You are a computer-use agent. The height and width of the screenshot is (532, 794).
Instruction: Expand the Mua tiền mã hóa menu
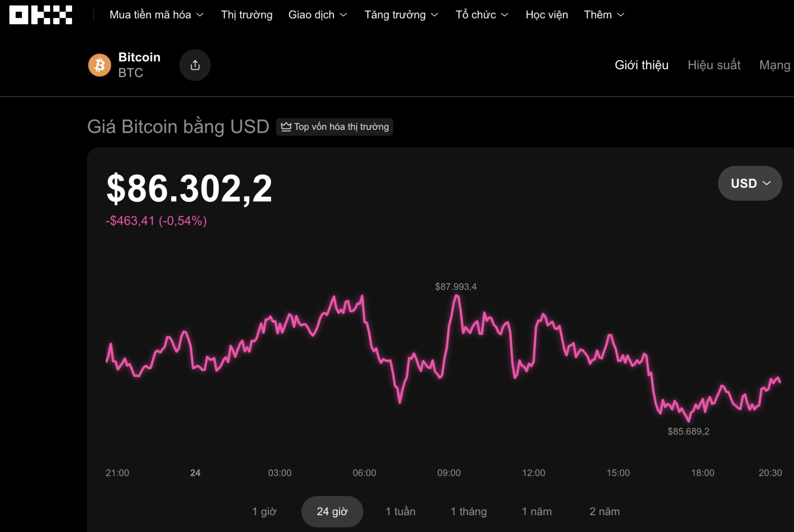point(156,15)
